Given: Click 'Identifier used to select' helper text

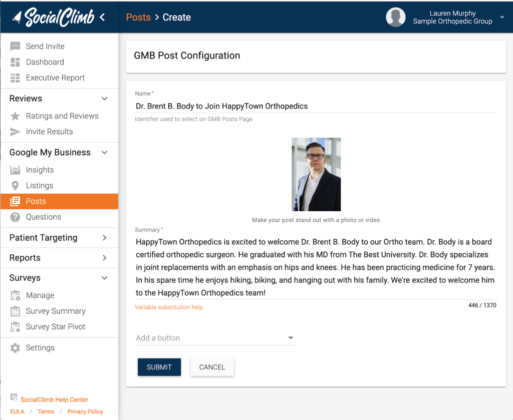Looking at the screenshot, I should (x=194, y=119).
